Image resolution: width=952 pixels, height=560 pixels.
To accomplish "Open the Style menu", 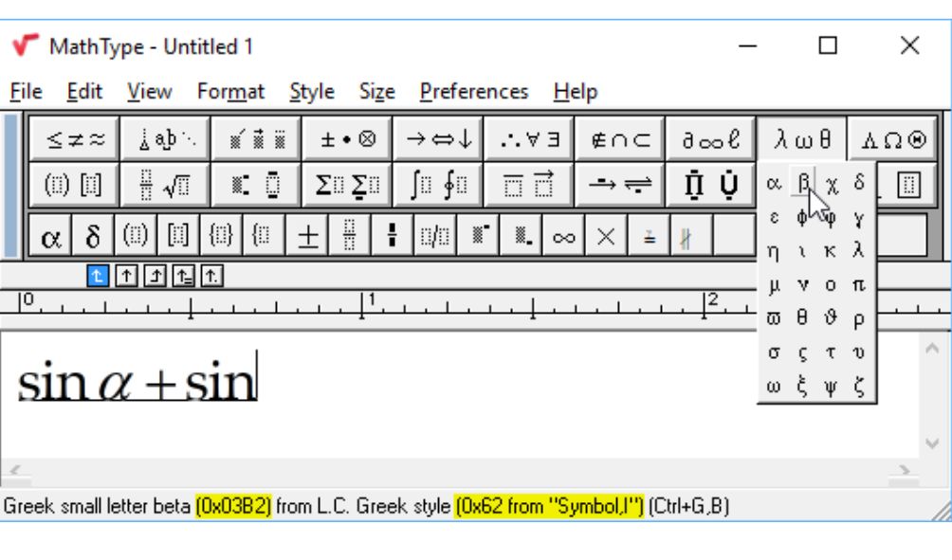I will [311, 92].
